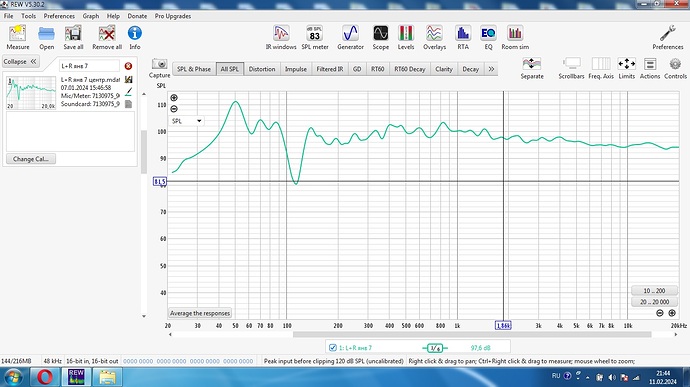Open the Levels tool
Viewport: 690px width, 387px height.
(x=406, y=37)
